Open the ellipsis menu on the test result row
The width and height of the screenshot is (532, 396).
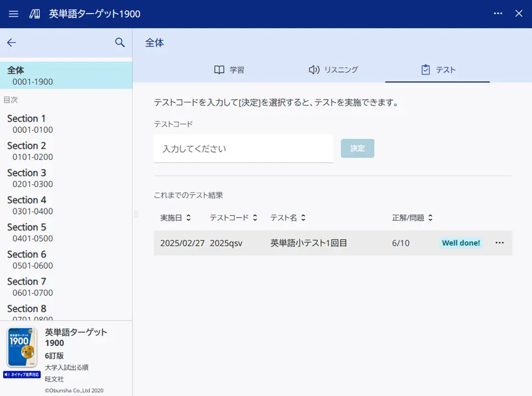pos(499,243)
